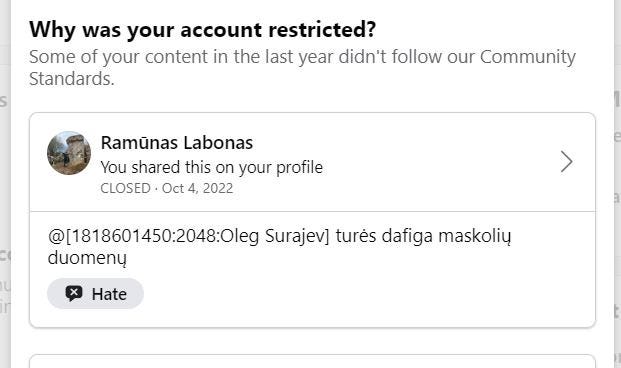Click 'Some of your content' subtitle line
Image resolution: width=621 pixels, height=368 pixels.
[x=302, y=57]
